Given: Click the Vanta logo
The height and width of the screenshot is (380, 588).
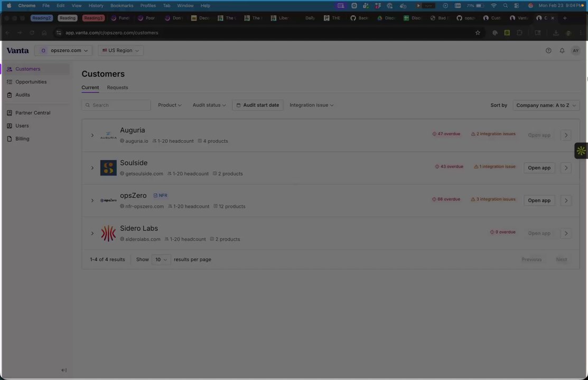Looking at the screenshot, I should click(17, 51).
